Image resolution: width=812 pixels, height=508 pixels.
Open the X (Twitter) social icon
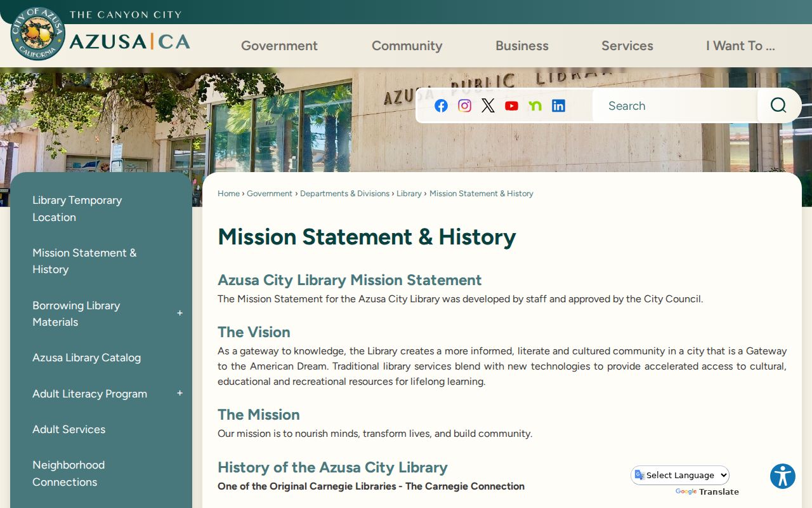pyautogui.click(x=488, y=106)
